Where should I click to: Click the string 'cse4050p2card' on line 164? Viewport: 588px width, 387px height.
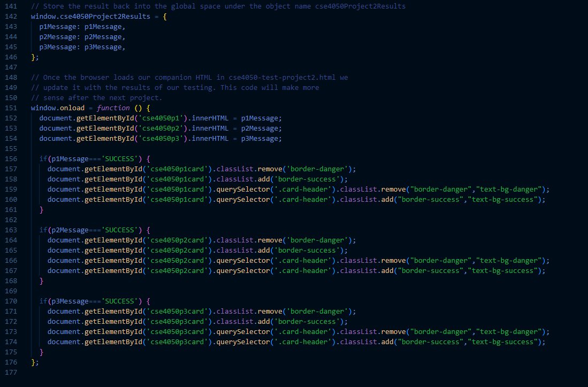(x=177, y=240)
